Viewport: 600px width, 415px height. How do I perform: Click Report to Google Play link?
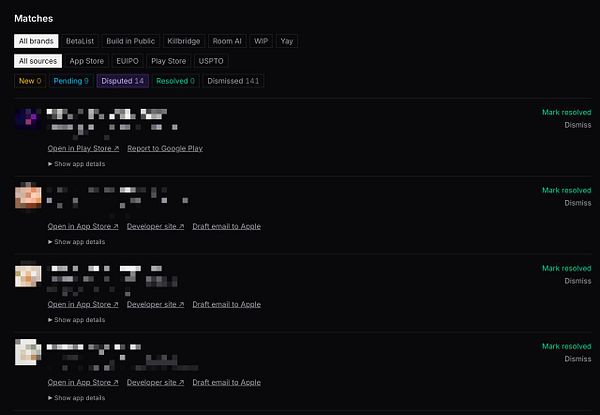point(165,148)
